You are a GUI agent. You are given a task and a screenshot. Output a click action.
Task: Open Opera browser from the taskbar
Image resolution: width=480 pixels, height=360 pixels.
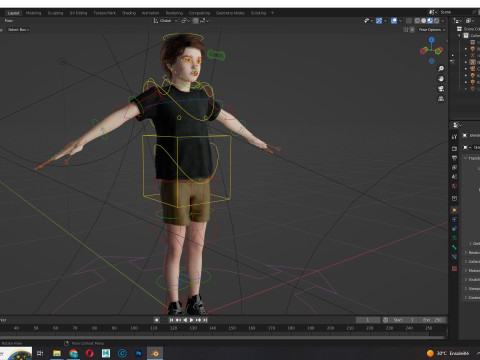pyautogui.click(x=89, y=353)
